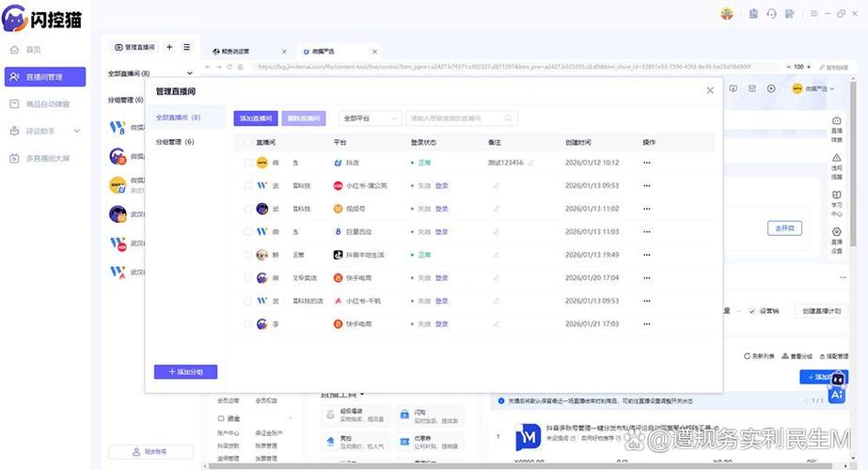Viewport: 868px width, 470px height.
Task: Open 商品自动弹窗 in the left sidebar
Action: pos(44,104)
